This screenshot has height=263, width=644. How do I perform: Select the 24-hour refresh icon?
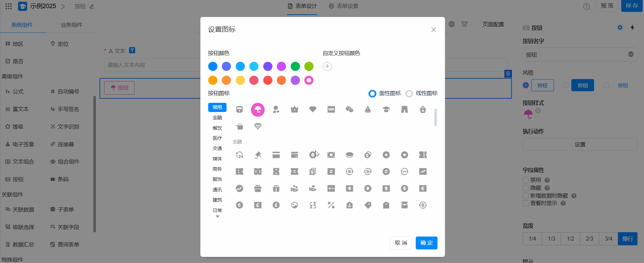(239, 155)
